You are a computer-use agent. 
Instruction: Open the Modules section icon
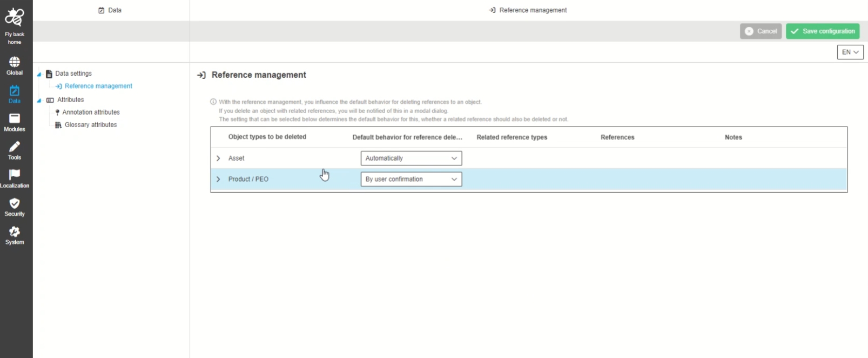15,119
